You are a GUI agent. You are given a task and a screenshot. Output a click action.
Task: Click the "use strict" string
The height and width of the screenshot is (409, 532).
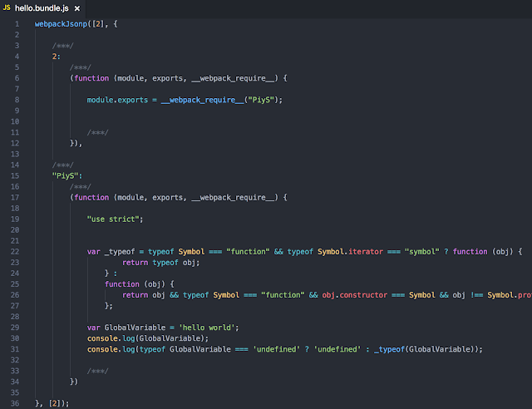[x=113, y=219]
